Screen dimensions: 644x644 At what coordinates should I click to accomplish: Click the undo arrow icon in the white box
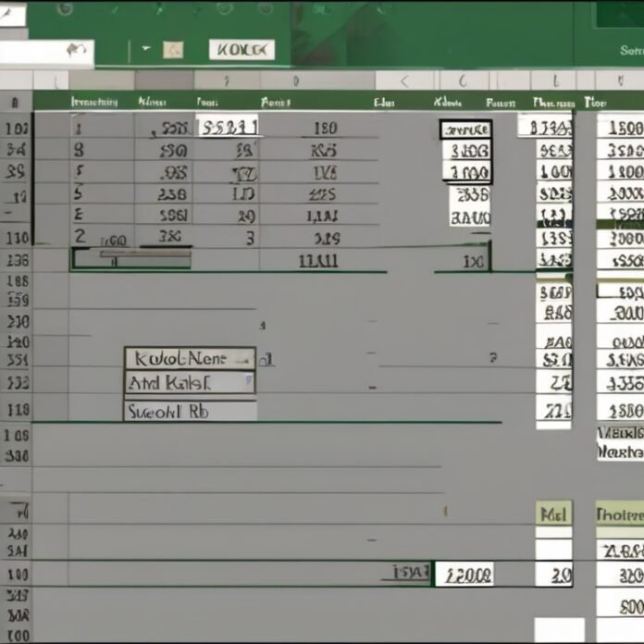[x=77, y=50]
